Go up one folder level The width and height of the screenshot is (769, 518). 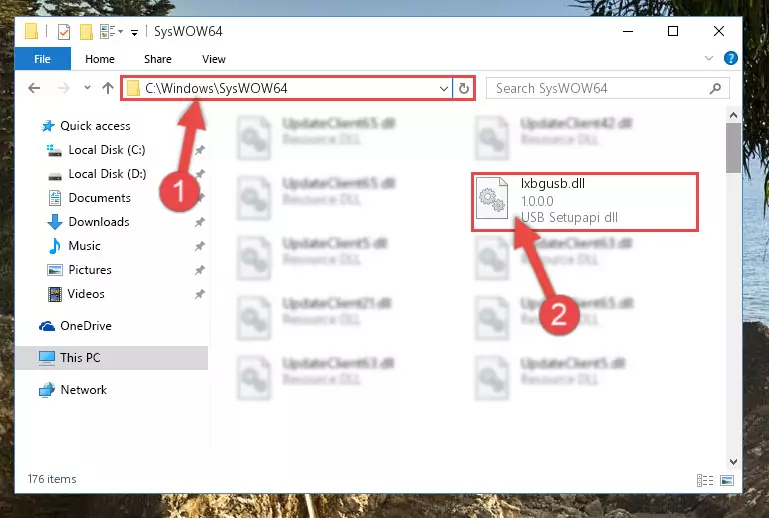coord(108,88)
